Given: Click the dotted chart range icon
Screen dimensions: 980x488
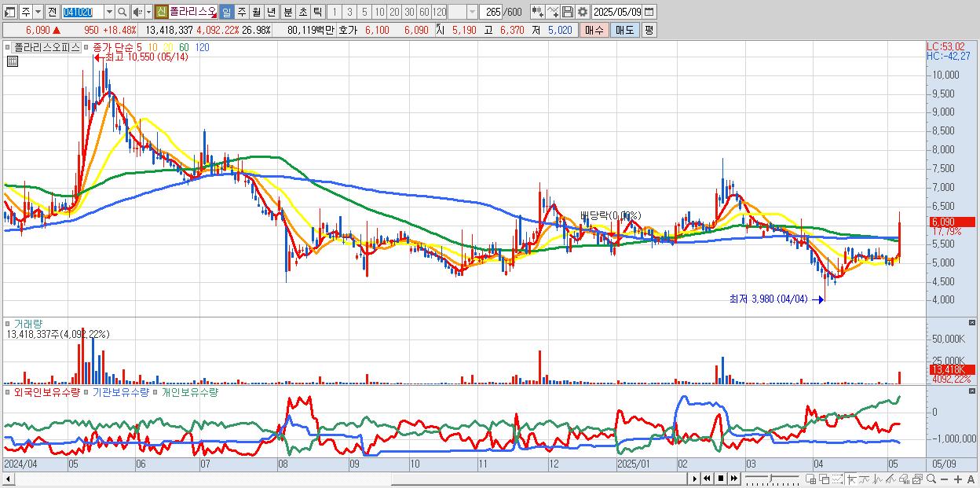Looking at the screenshot, I should tap(837, 479).
